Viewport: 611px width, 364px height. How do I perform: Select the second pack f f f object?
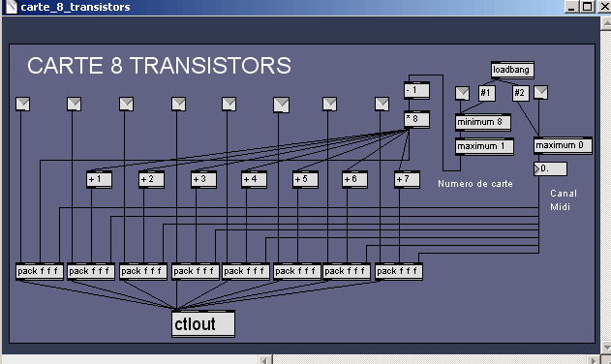[91, 271]
